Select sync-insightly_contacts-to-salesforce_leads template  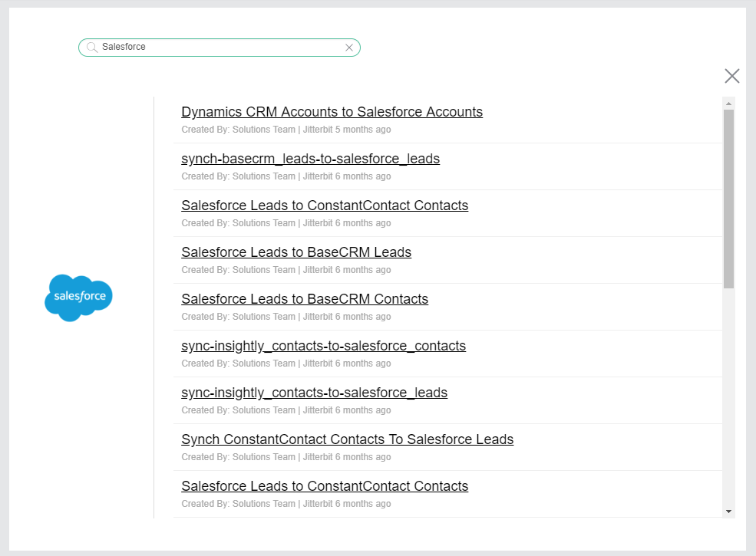pos(314,393)
